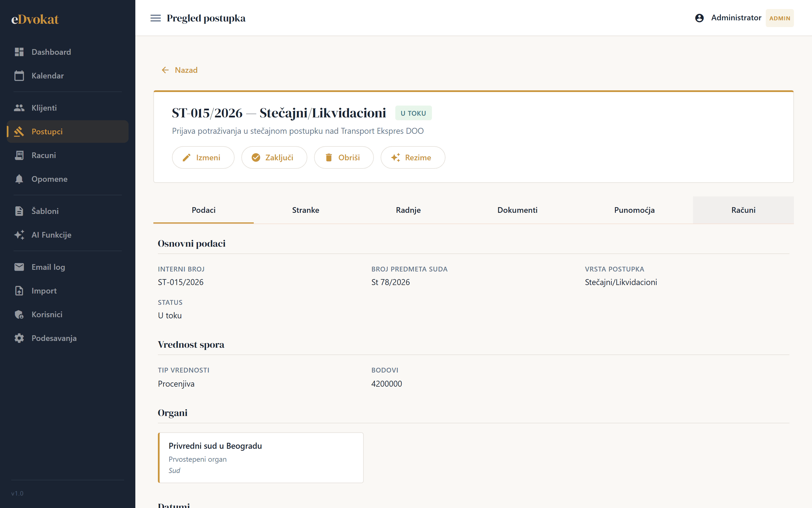Click the v1.0 version label

coord(17,493)
